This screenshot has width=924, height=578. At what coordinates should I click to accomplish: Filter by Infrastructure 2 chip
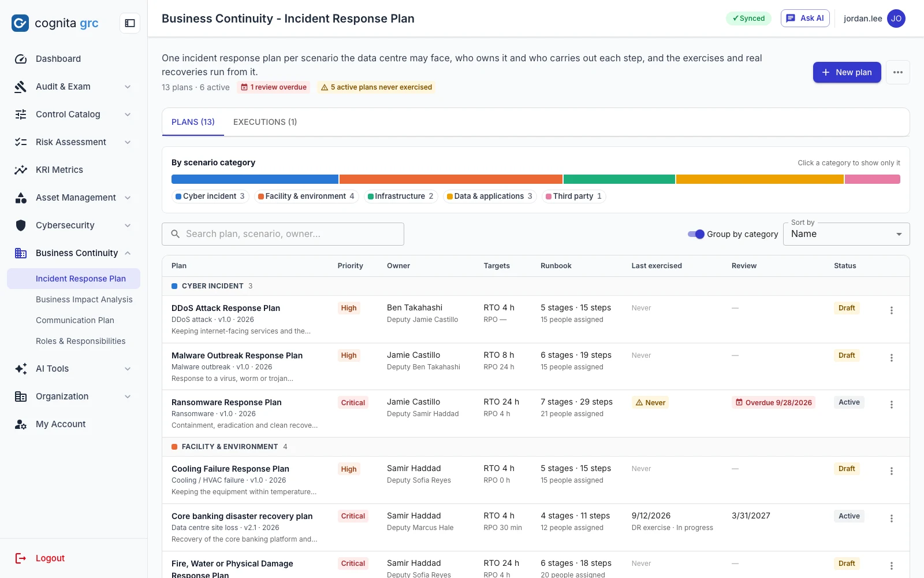point(401,197)
